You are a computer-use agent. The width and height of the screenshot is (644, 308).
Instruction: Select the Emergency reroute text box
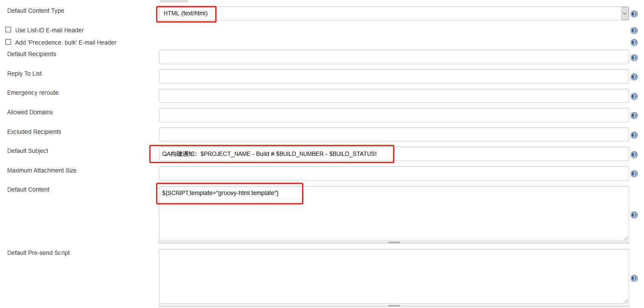coord(394,96)
